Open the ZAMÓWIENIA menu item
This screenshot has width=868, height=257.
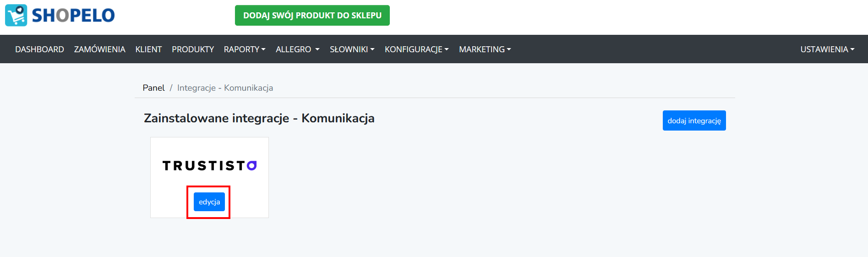point(100,49)
